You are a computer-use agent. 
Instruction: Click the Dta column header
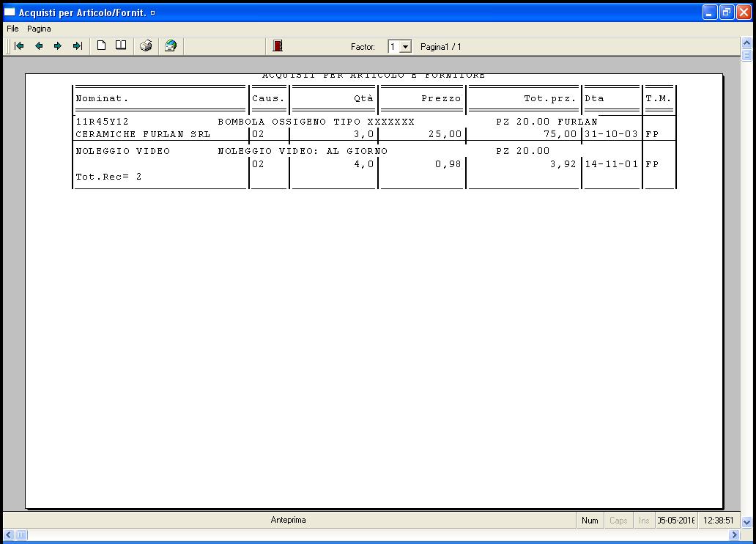594,98
